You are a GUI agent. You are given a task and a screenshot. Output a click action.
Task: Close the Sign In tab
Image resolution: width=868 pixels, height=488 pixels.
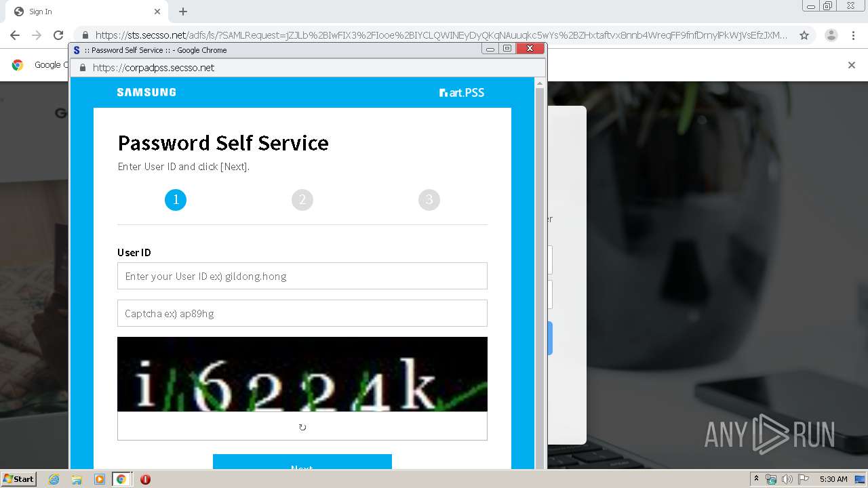[157, 12]
